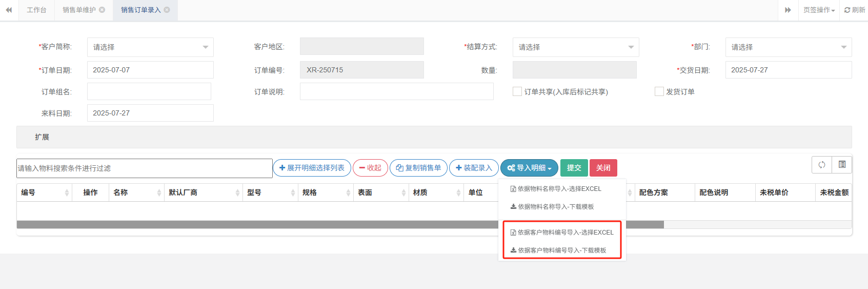Close the 销售订单录入 tab using its X icon

tap(167, 10)
